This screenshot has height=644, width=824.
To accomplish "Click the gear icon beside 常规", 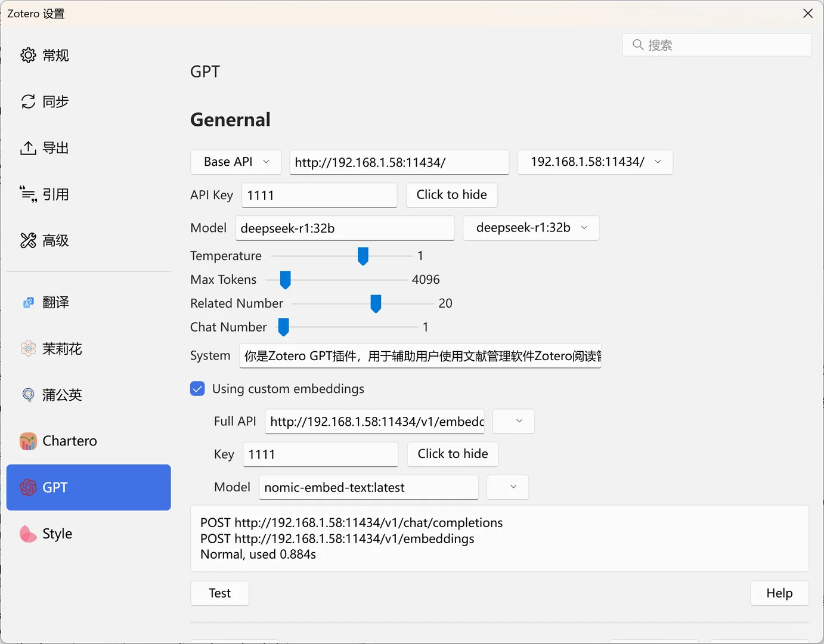I will 28,55.
